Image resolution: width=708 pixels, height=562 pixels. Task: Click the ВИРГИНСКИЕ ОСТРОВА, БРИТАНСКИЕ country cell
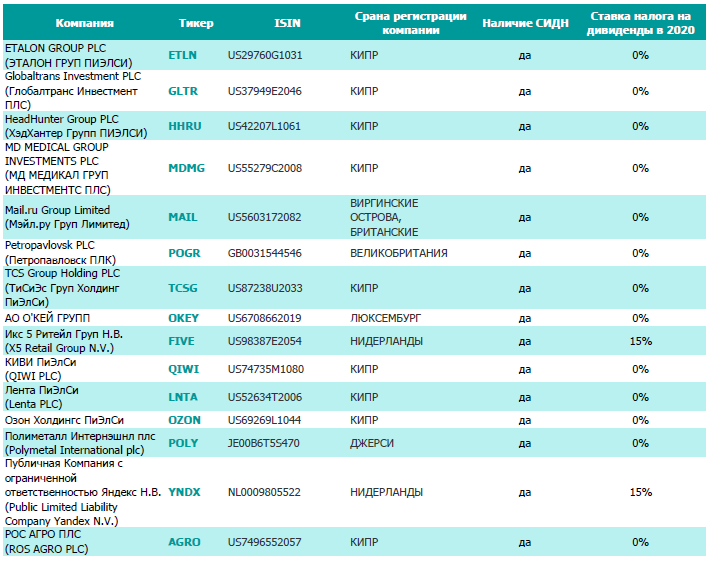coord(384,217)
